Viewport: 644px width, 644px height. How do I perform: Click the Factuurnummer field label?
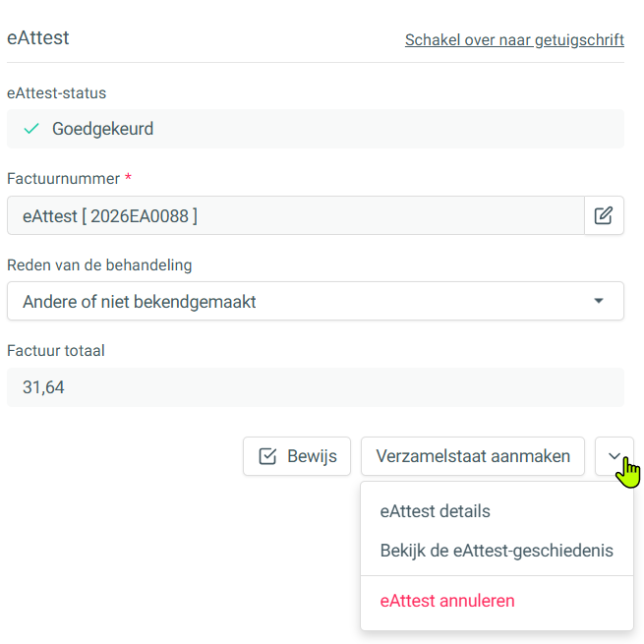click(63, 179)
